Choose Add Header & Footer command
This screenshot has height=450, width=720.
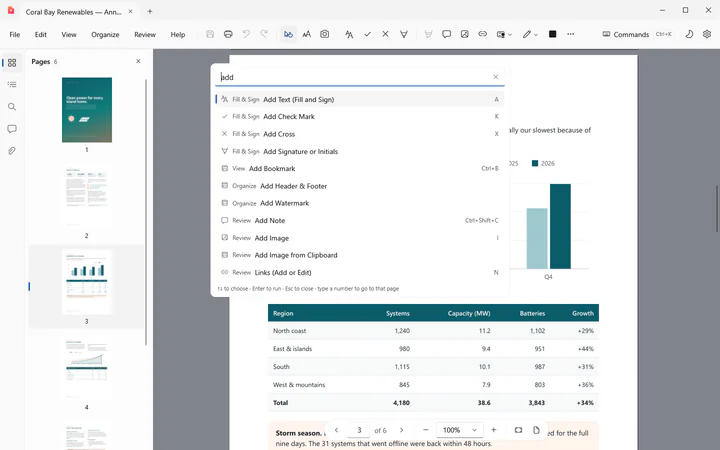[360, 186]
